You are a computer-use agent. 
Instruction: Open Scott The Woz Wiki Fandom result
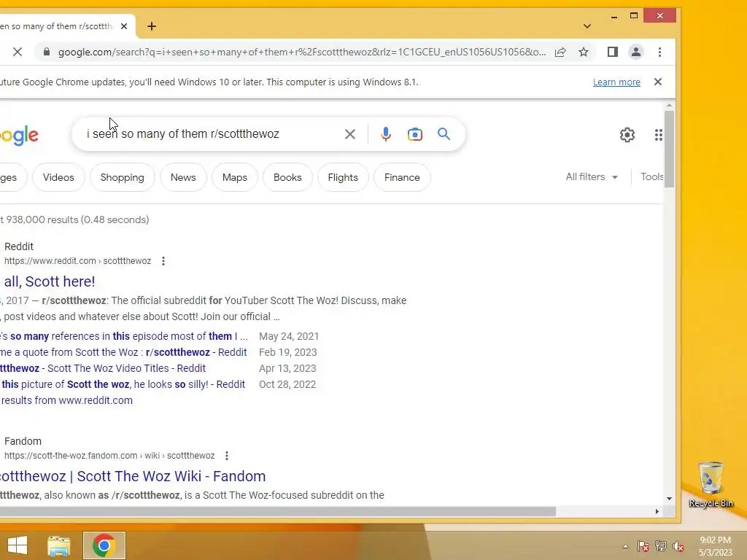133,476
